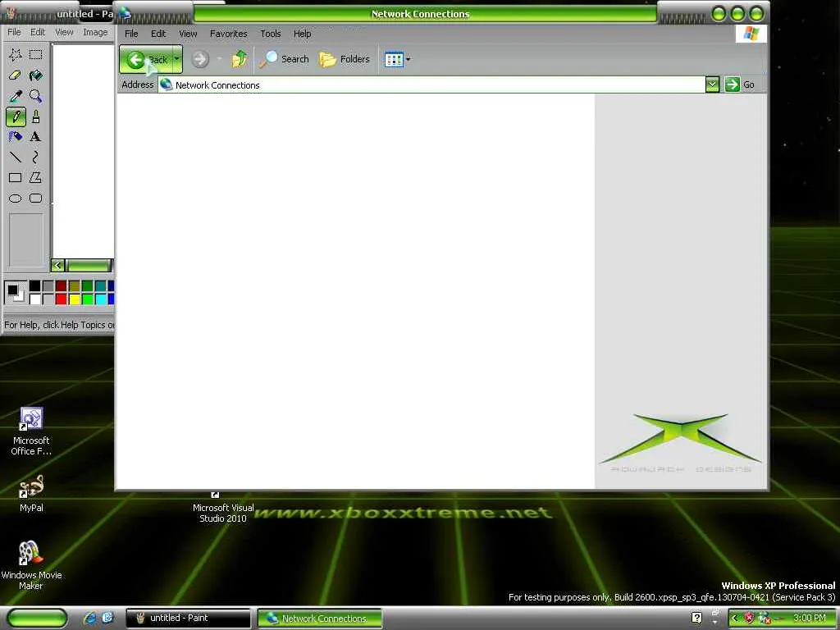Click the Go button beside the address bar
The height and width of the screenshot is (630, 840).
click(x=740, y=84)
